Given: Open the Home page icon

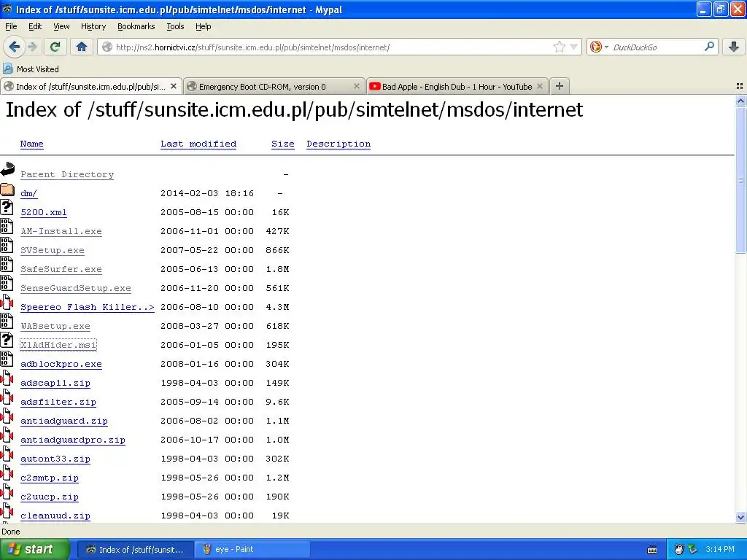Looking at the screenshot, I should pos(82,47).
